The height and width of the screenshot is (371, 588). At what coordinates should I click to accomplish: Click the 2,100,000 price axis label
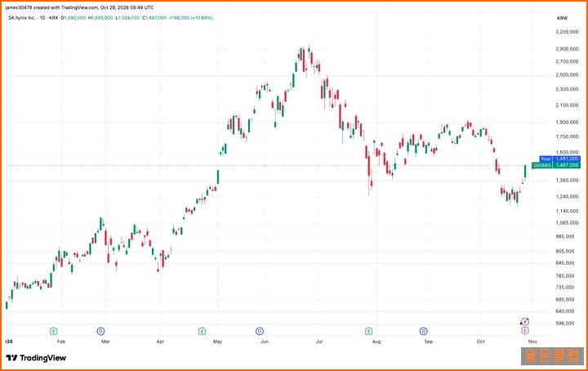pos(567,105)
